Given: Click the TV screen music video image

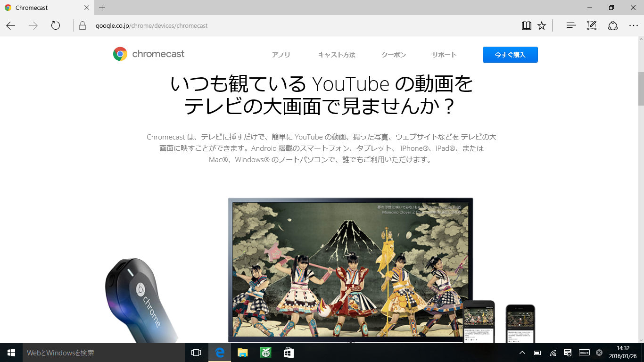Looking at the screenshot, I should [x=350, y=269].
